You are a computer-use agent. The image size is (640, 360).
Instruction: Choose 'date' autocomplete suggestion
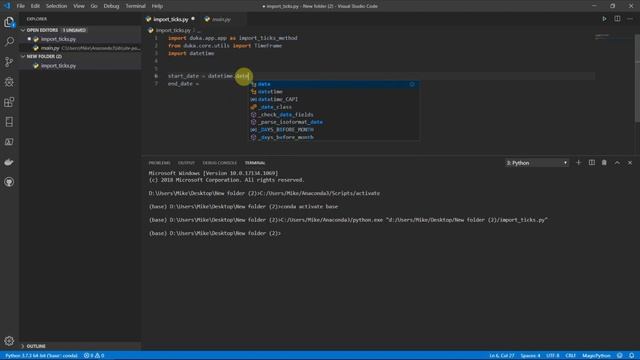[334, 84]
